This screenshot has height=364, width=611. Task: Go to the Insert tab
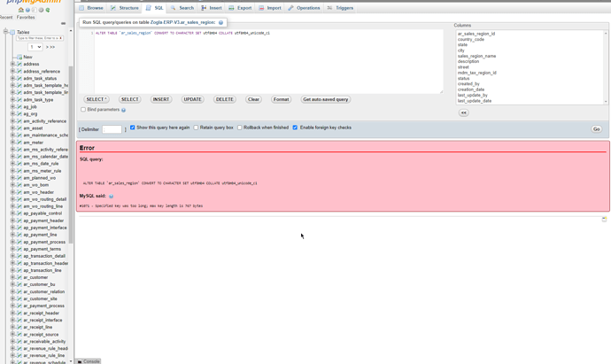point(212,8)
